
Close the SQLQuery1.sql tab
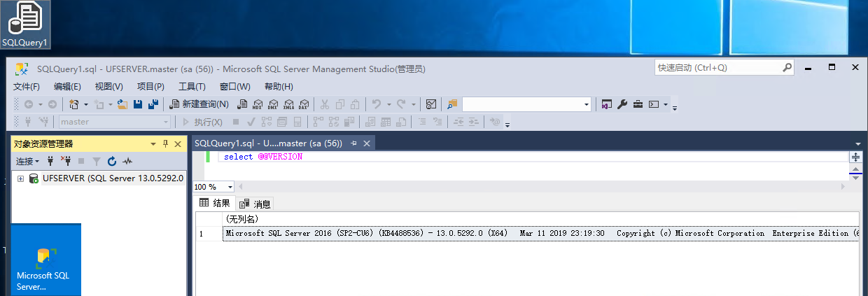click(367, 143)
